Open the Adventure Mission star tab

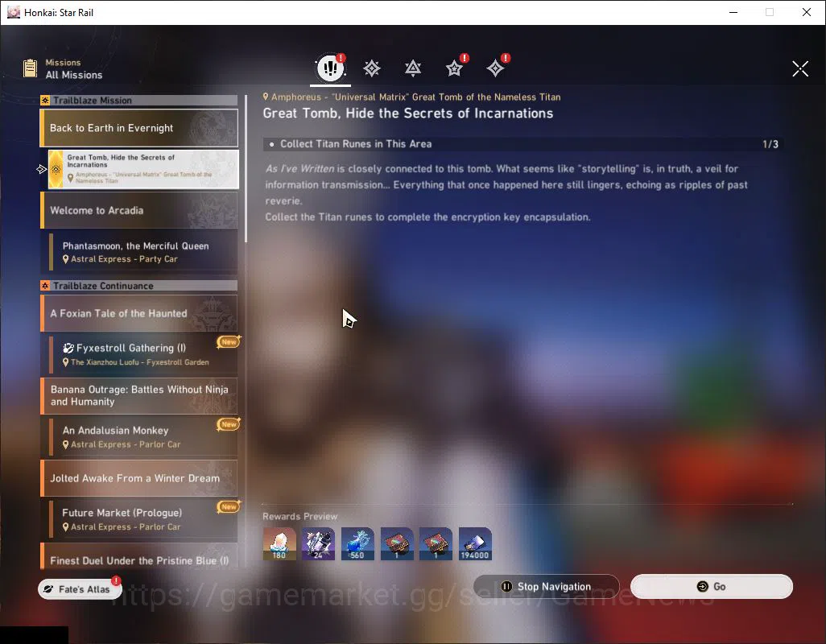(x=454, y=68)
